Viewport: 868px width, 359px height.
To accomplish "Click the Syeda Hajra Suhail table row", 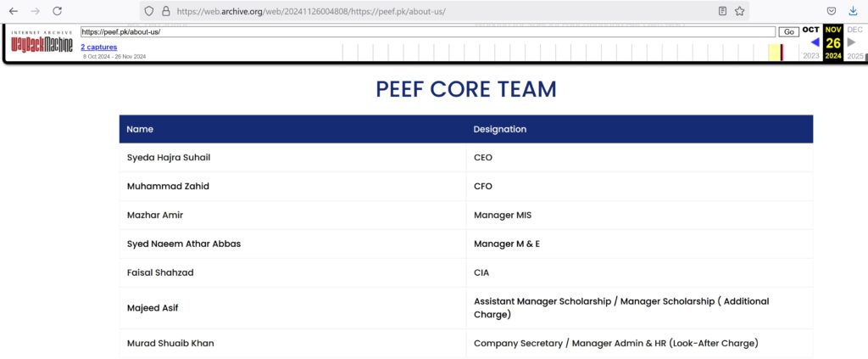I will point(466,158).
